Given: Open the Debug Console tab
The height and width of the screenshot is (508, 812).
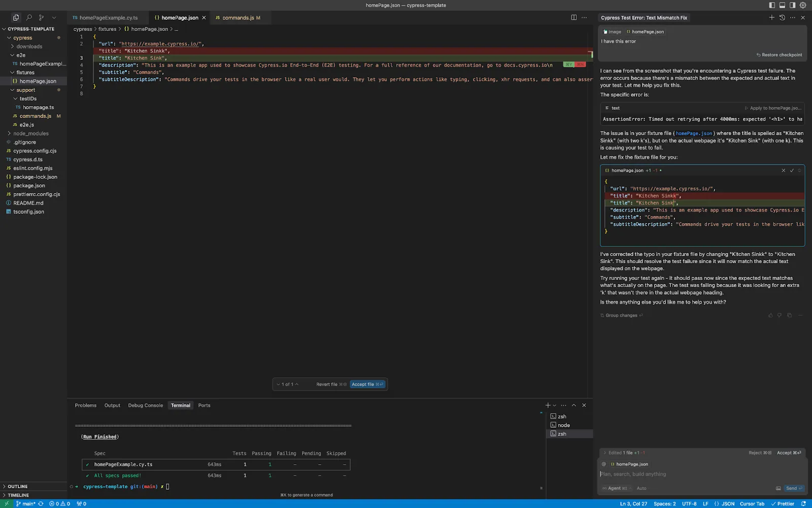Looking at the screenshot, I should (145, 405).
